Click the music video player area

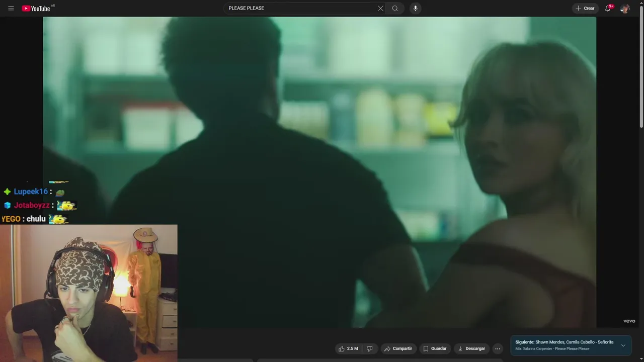(x=319, y=172)
